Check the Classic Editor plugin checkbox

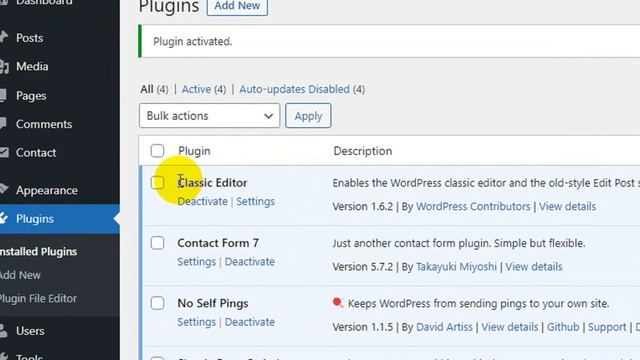[157, 182]
